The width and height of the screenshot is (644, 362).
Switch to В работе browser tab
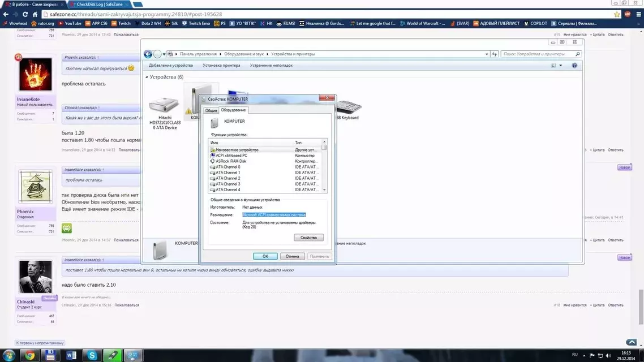(35, 4)
